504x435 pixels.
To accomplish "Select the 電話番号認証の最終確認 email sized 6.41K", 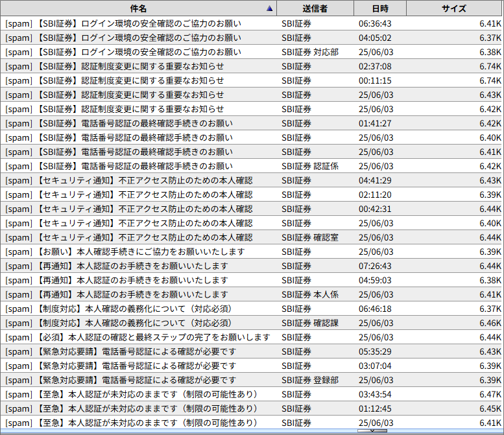I will [x=251, y=152].
